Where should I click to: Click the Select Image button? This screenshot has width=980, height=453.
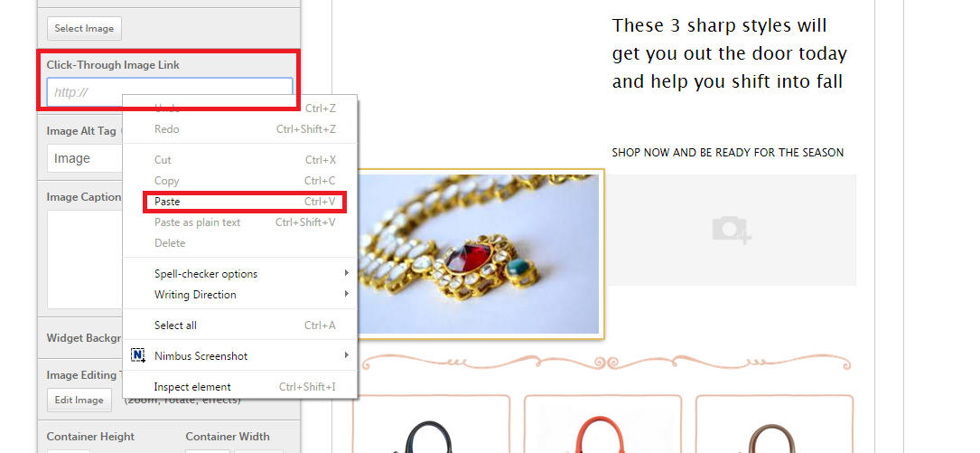tap(84, 28)
